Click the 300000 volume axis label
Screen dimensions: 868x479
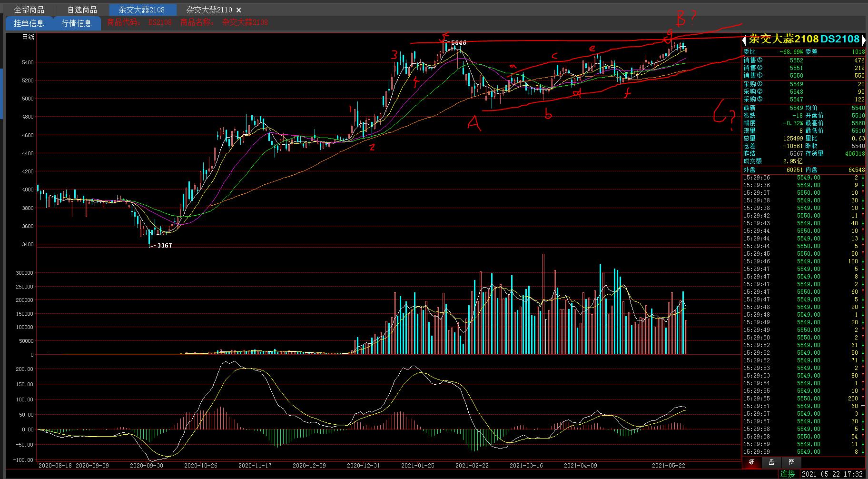coord(24,273)
